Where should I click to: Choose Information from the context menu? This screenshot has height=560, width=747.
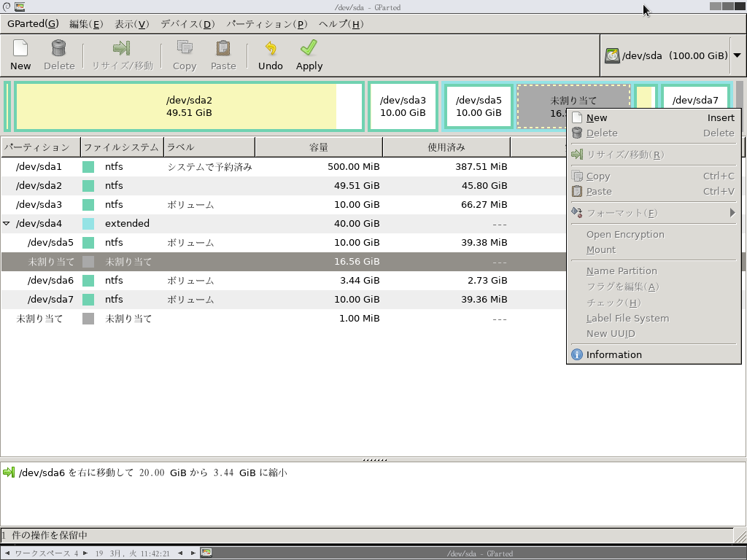coord(654,355)
